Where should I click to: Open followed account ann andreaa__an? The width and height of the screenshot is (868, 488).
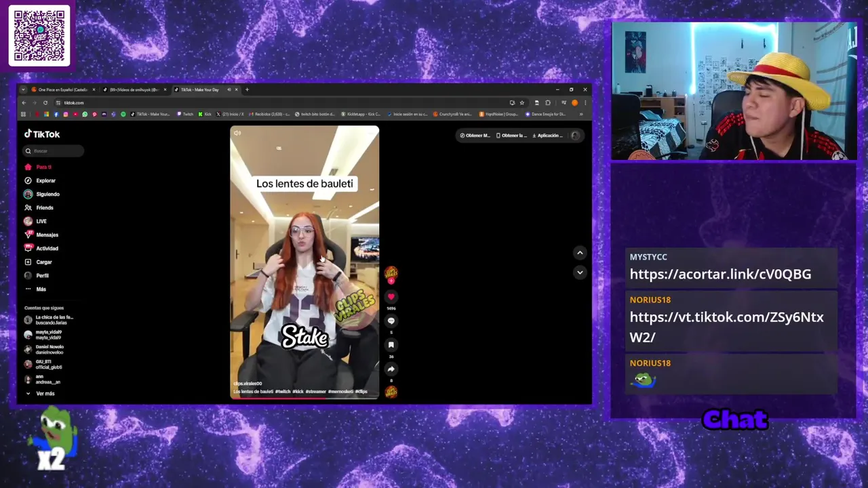pyautogui.click(x=42, y=380)
